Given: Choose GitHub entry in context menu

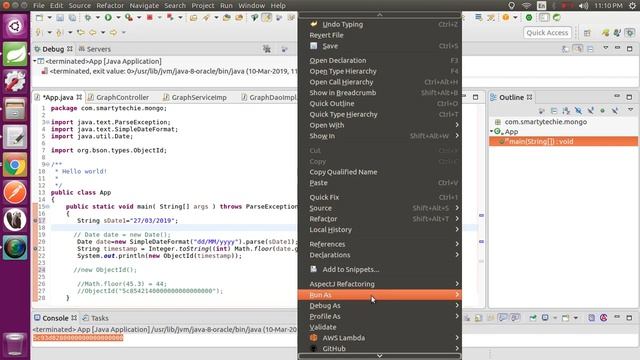Looking at the screenshot, I should [380, 348].
